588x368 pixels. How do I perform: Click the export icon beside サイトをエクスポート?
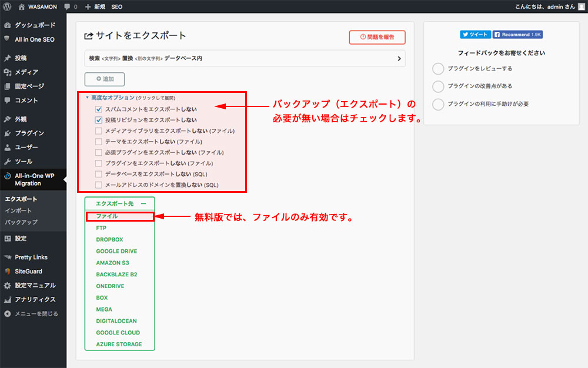pyautogui.click(x=89, y=36)
